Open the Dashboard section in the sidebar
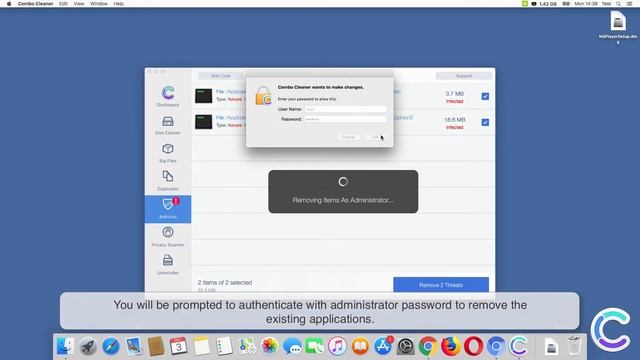The width and height of the screenshot is (640, 360). coord(168,96)
